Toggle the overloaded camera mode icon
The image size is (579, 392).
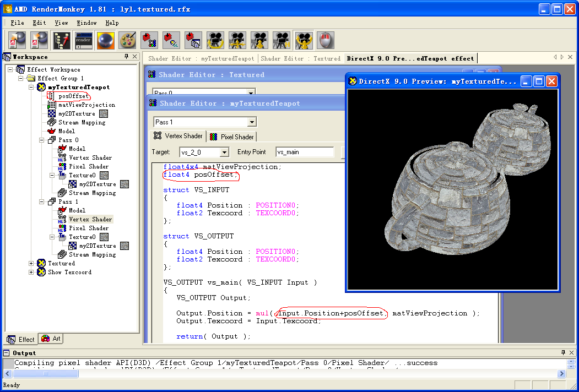[304, 40]
